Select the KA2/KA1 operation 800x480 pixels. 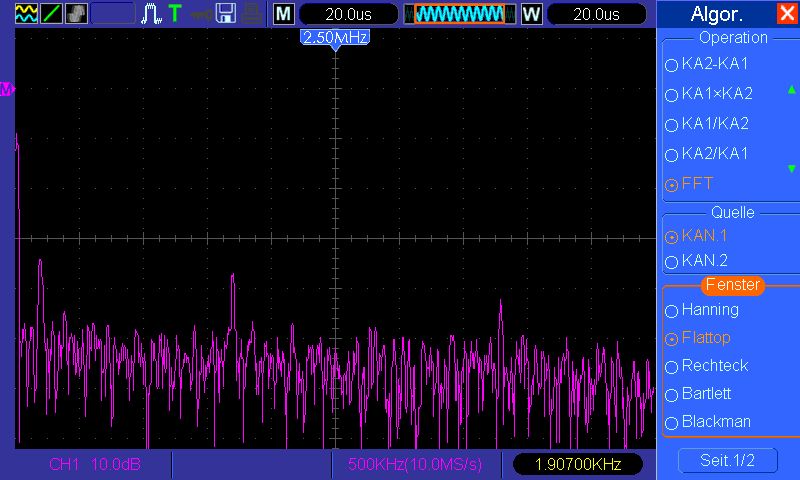pos(707,154)
